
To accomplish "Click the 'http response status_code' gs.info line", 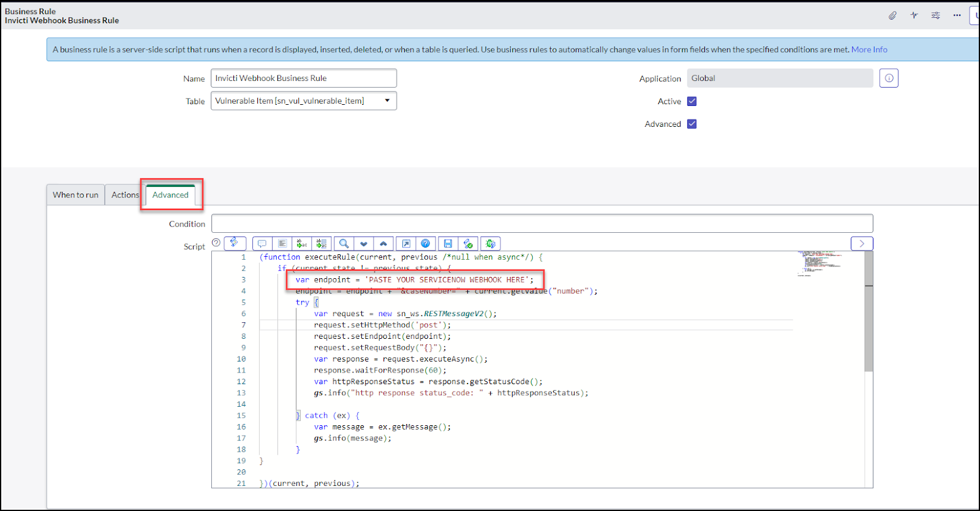I will (451, 393).
